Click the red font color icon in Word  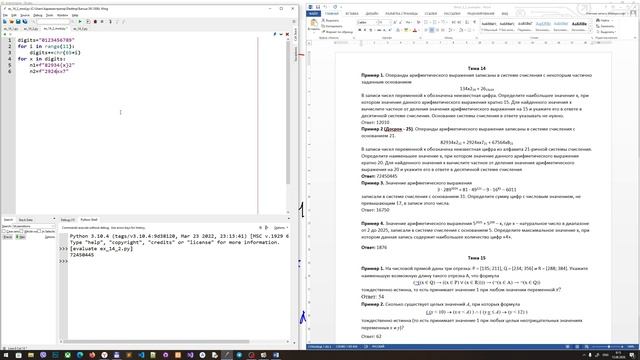[415, 30]
